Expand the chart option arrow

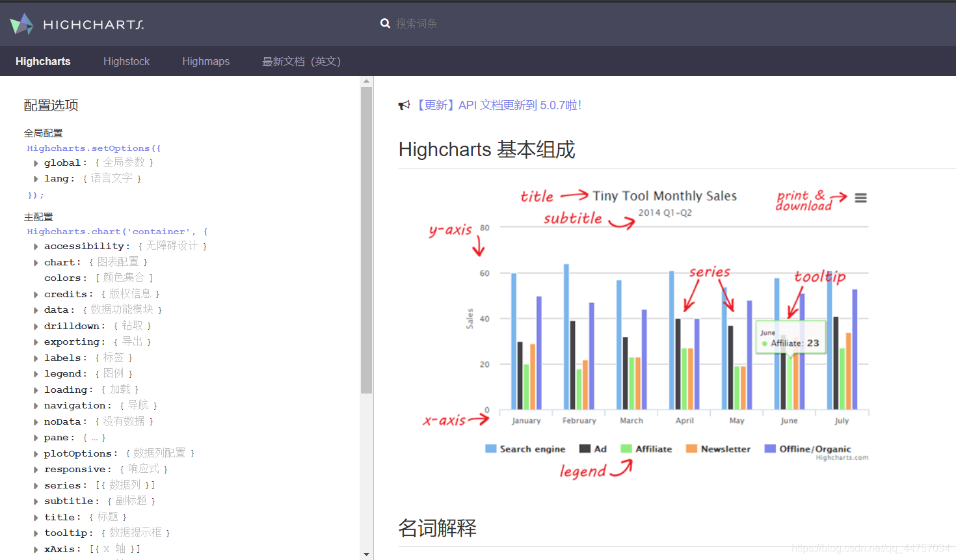[x=36, y=263]
